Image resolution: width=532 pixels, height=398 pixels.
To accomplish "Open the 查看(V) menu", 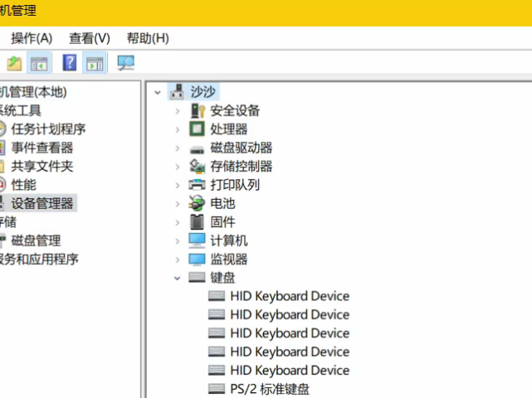I will point(89,38).
